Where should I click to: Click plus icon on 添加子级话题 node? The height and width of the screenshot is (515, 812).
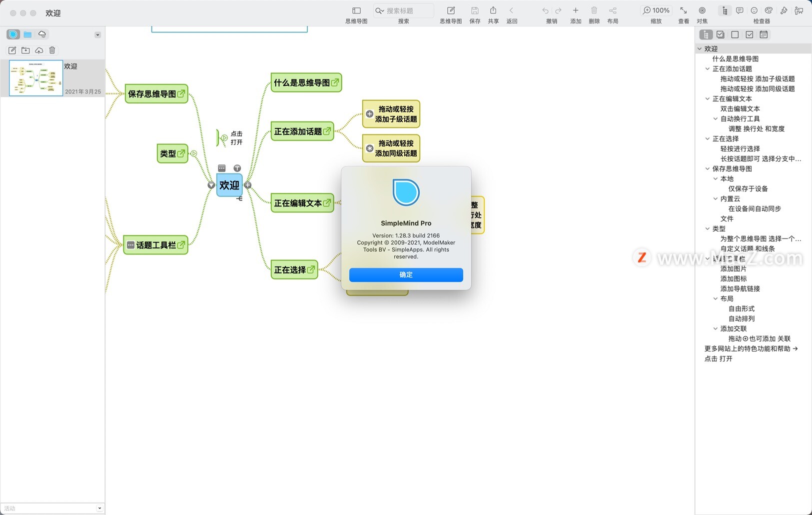tap(369, 114)
